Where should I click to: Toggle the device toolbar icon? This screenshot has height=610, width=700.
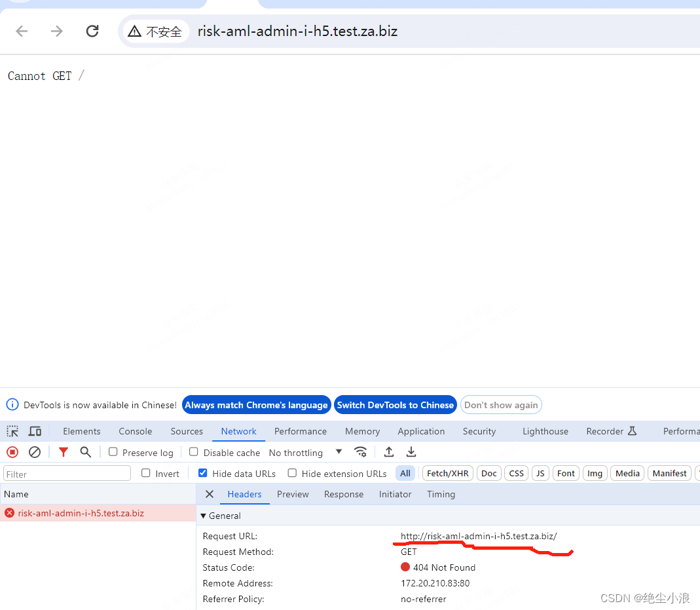35,431
